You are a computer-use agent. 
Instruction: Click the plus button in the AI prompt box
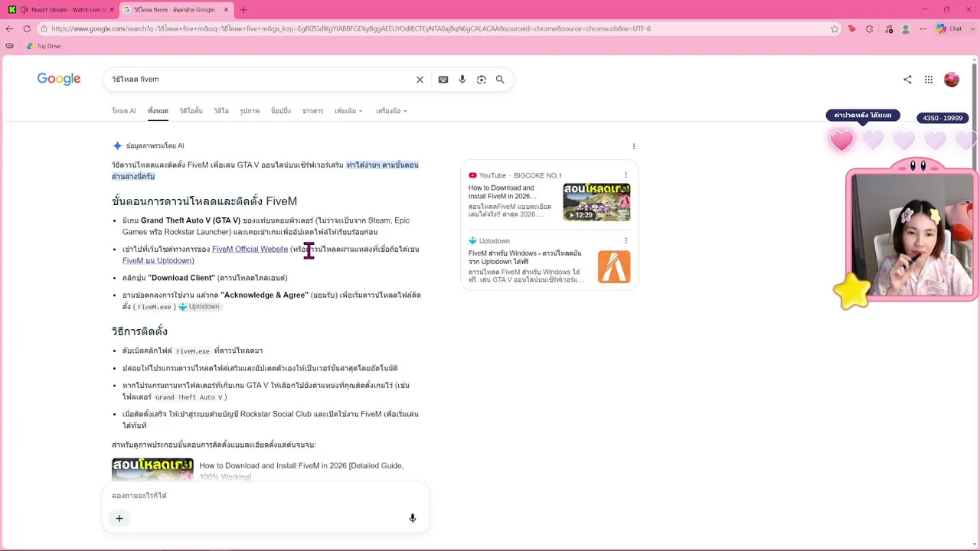pyautogui.click(x=119, y=518)
